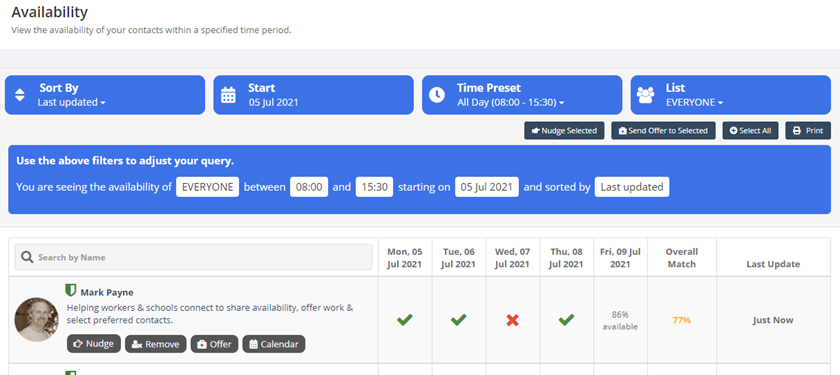This screenshot has width=840, height=375.
Task: Click the clock icon in Time Preset
Action: pyautogui.click(x=437, y=95)
